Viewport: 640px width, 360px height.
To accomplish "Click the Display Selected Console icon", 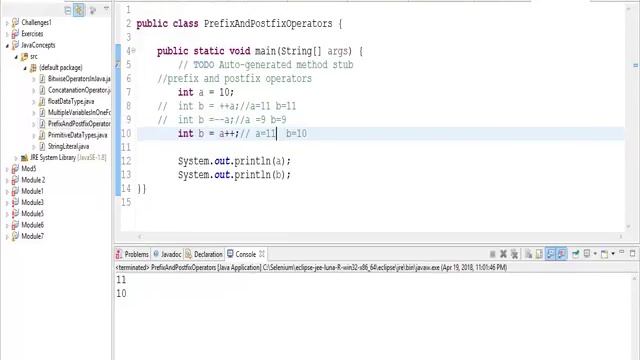I will pos(587,254).
